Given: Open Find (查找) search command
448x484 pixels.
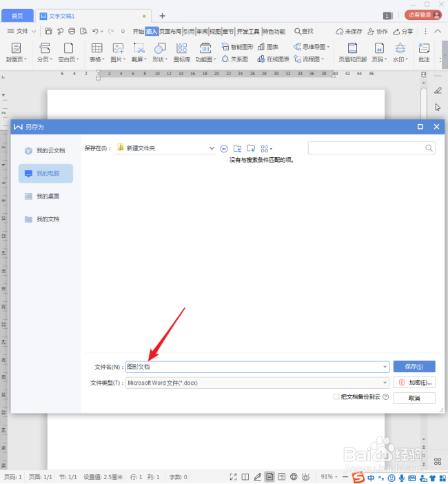Looking at the screenshot, I should pyautogui.click(x=304, y=31).
